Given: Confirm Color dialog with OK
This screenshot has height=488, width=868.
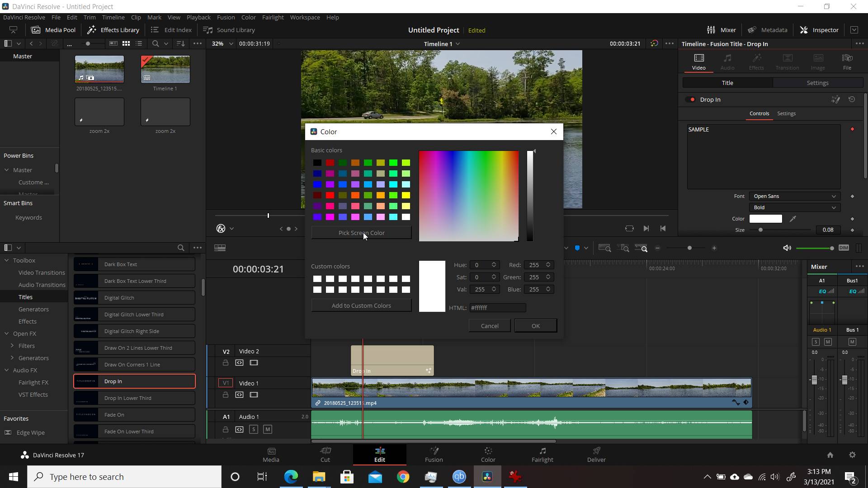Looking at the screenshot, I should click(x=535, y=326).
